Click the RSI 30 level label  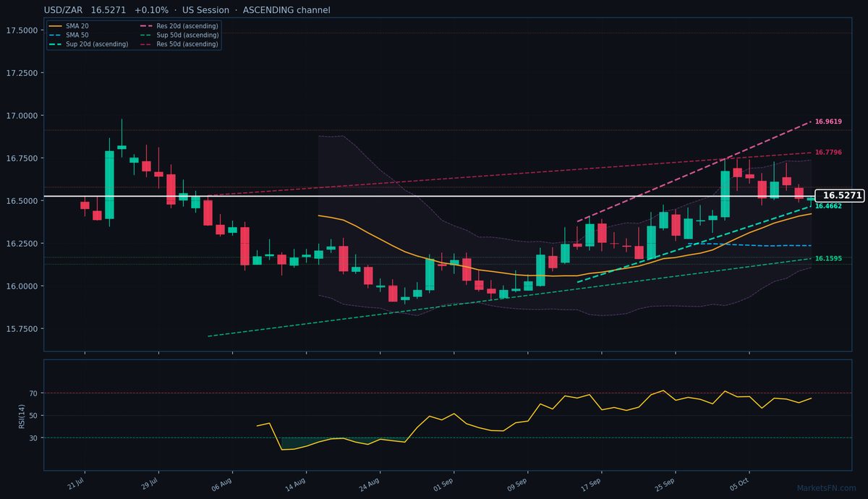34,438
